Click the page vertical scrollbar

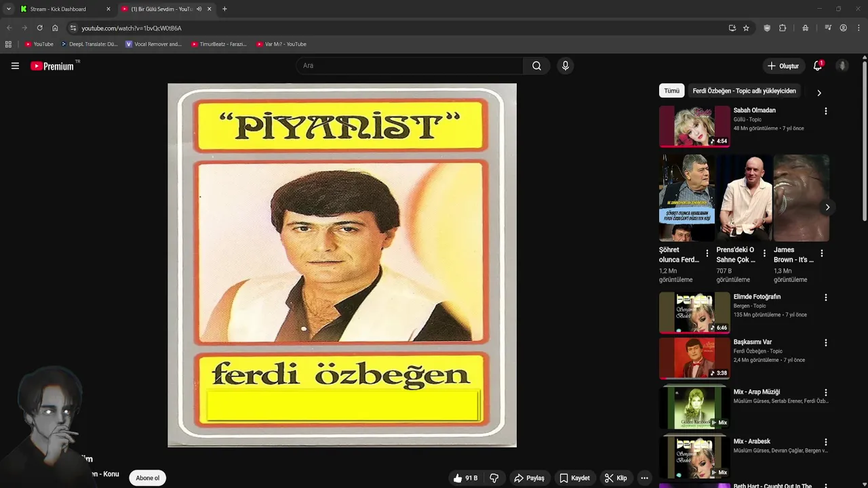click(865, 141)
